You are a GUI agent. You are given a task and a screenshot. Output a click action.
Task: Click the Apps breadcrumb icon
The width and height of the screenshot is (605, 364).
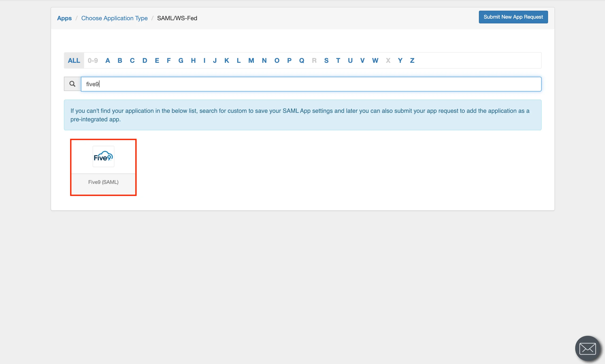point(64,18)
